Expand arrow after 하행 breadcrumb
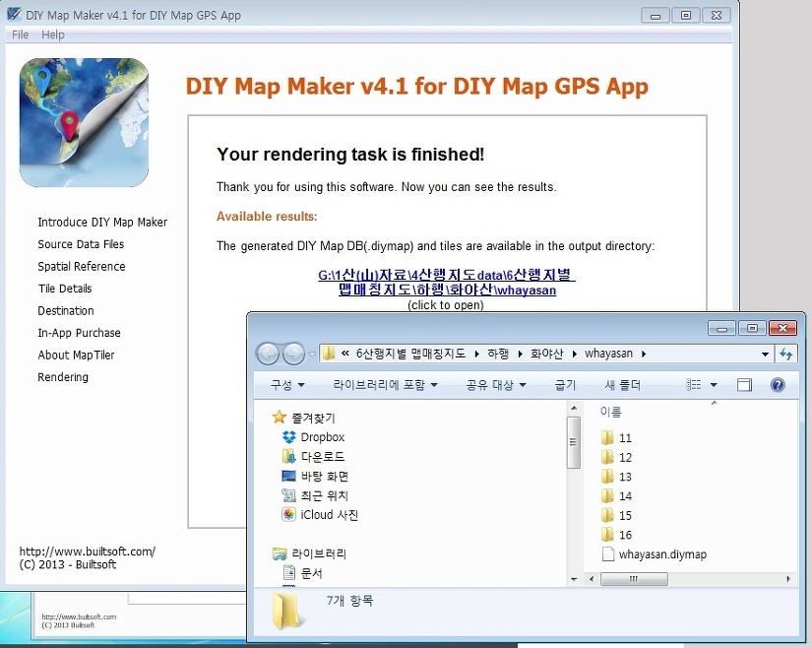This screenshot has width=812, height=648. click(x=520, y=355)
